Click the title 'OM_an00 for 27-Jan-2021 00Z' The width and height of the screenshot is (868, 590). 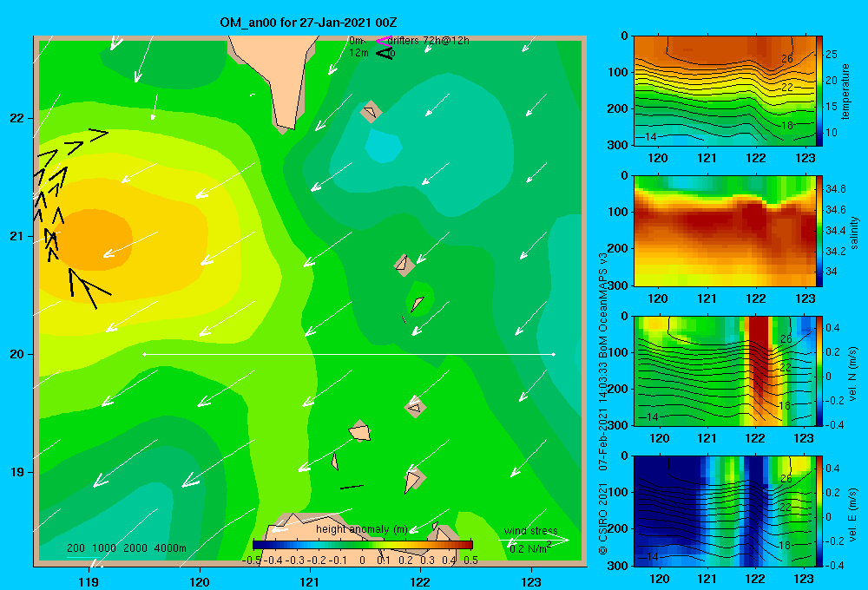(x=308, y=23)
